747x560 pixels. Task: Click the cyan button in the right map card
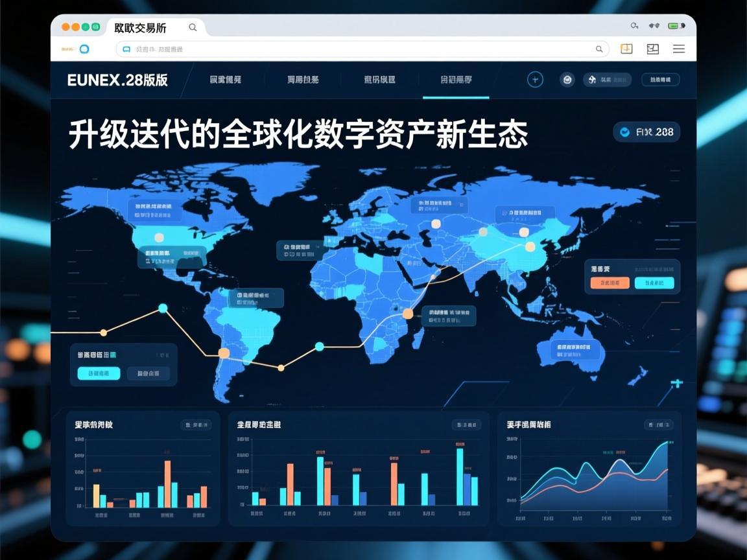pyautogui.click(x=654, y=283)
